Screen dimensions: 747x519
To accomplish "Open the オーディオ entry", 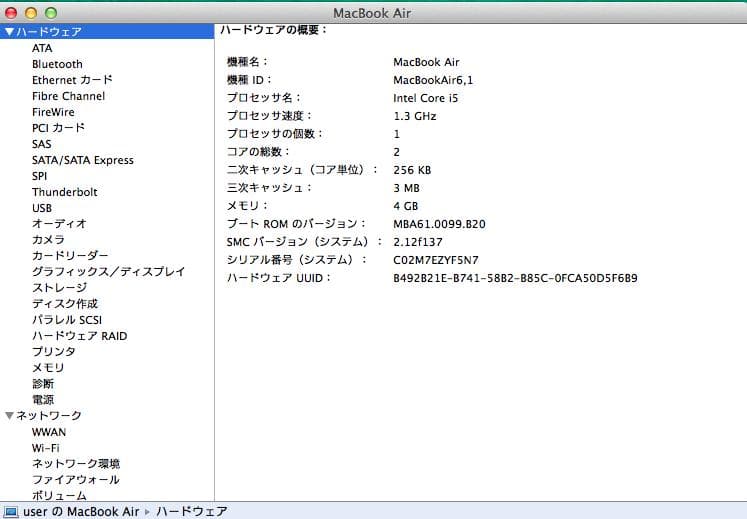I will click(x=60, y=224).
